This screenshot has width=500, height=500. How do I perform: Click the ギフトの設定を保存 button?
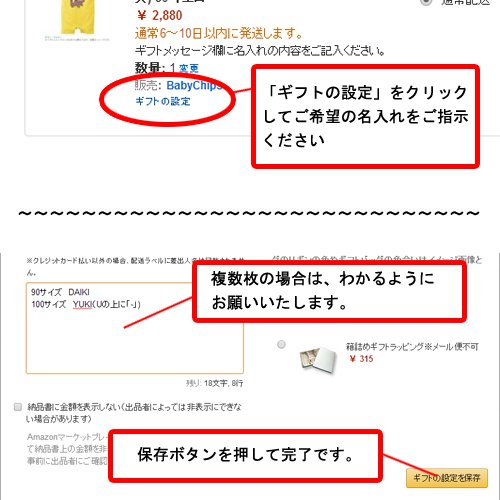point(447,478)
